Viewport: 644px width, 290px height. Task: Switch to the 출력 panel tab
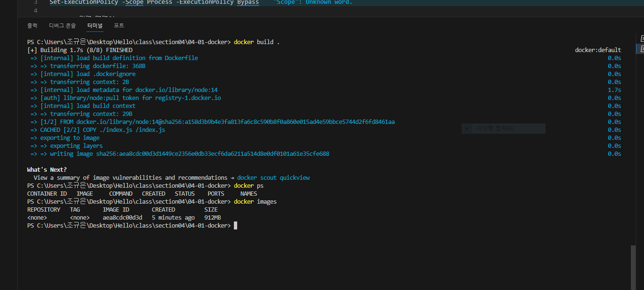point(32,25)
